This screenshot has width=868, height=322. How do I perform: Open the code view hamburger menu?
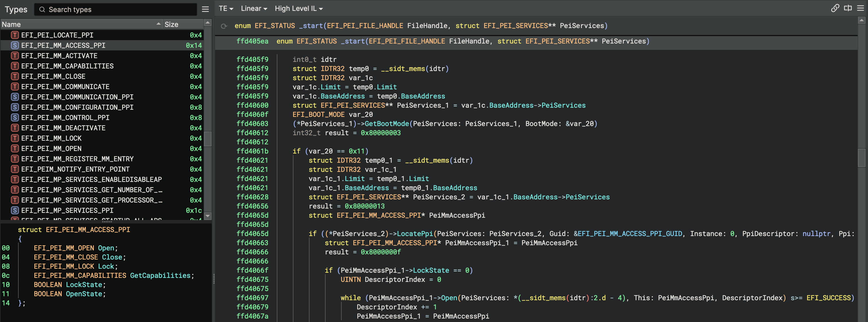860,8
